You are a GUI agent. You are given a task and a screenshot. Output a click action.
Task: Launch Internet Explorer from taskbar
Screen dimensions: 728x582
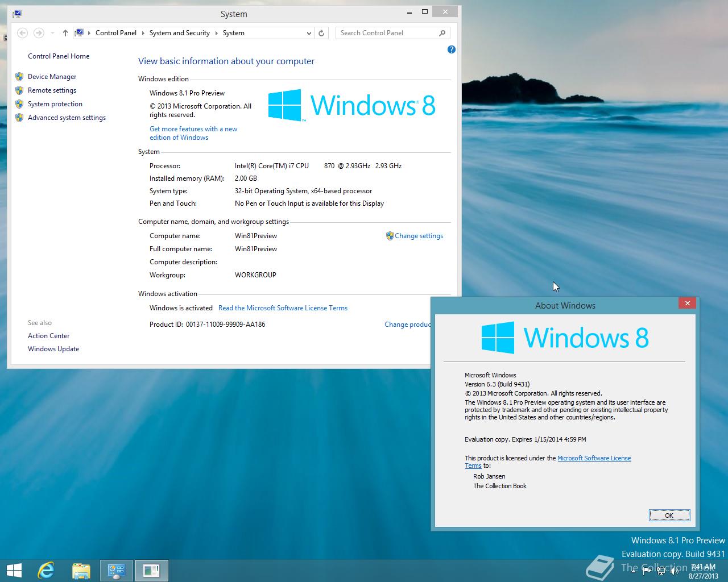click(45, 570)
